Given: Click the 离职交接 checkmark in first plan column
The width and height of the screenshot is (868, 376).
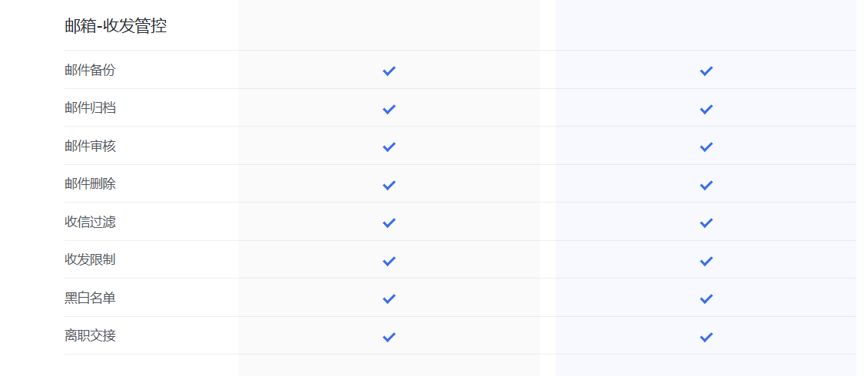Looking at the screenshot, I should [389, 337].
